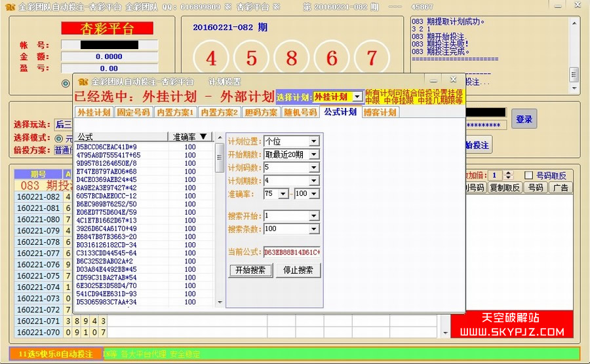590x364 pixels.
Task: Click the 停止搜索 button
Action: pos(298,270)
